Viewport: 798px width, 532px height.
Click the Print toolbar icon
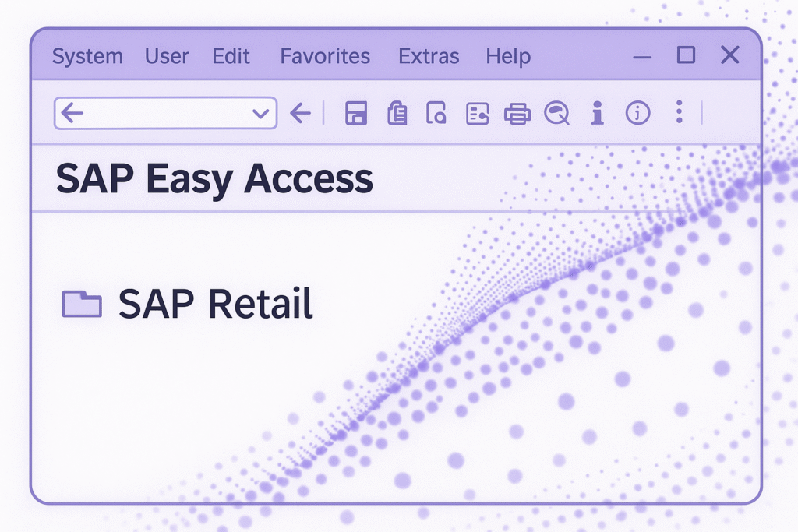point(517,113)
